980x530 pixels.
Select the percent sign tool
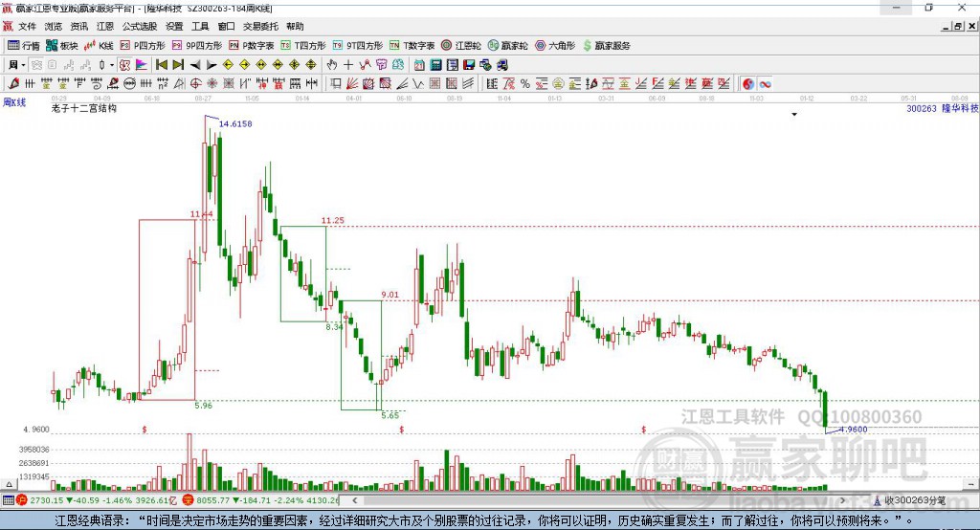tap(525, 84)
